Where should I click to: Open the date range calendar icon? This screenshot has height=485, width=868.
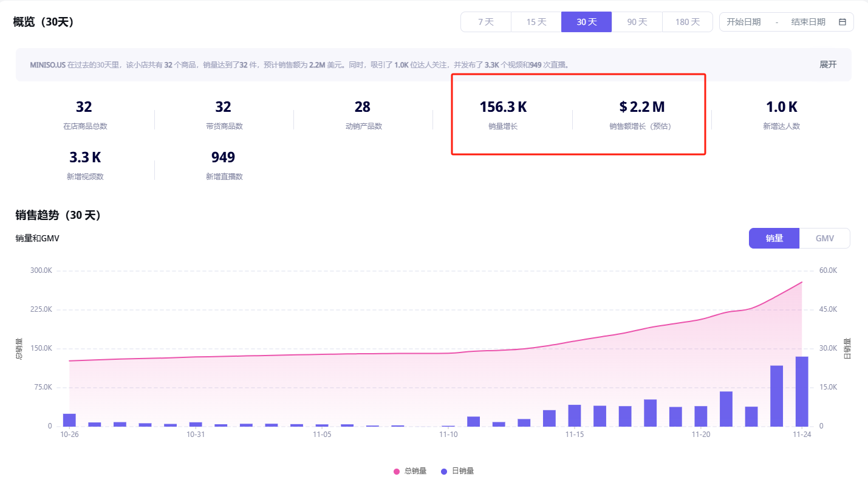pos(842,22)
